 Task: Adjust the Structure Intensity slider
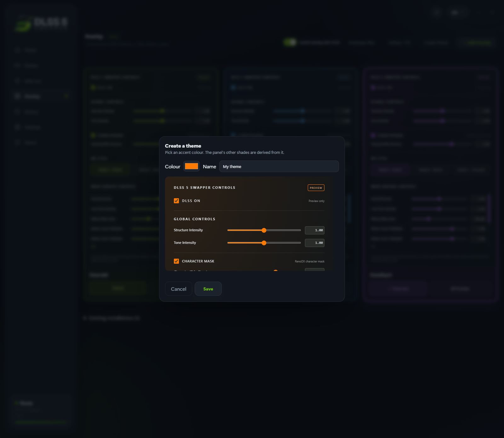[264, 230]
